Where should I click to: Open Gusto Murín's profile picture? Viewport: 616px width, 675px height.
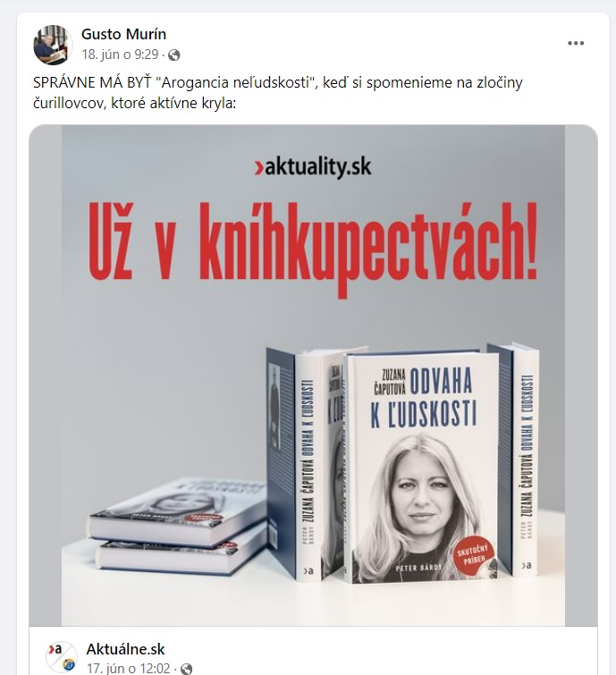(x=53, y=45)
